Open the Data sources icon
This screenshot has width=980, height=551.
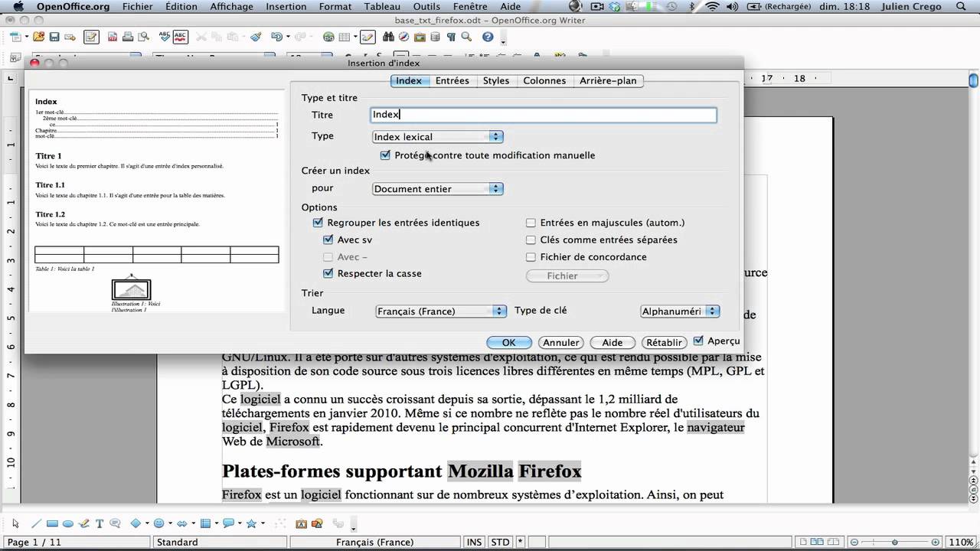point(435,37)
